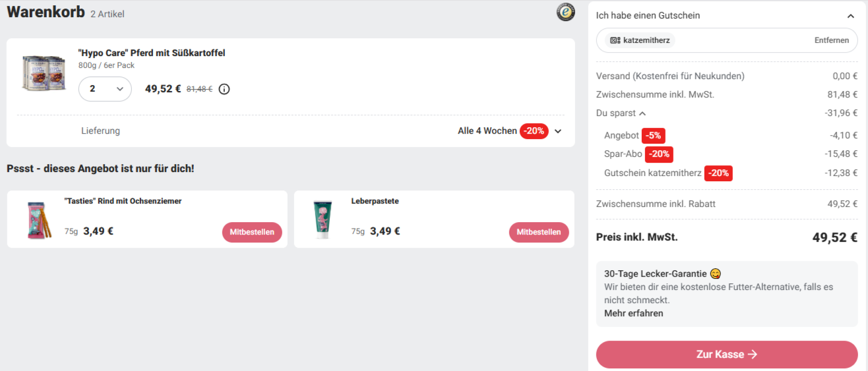Open the Mehr erfahren guarantee link
Image resolution: width=868 pixels, height=371 pixels.
coord(634,313)
